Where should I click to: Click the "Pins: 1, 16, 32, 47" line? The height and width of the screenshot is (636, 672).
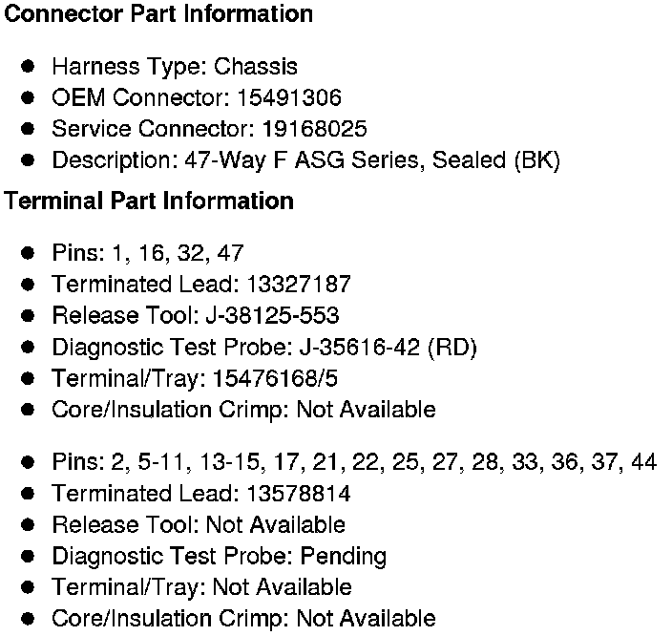[148, 253]
